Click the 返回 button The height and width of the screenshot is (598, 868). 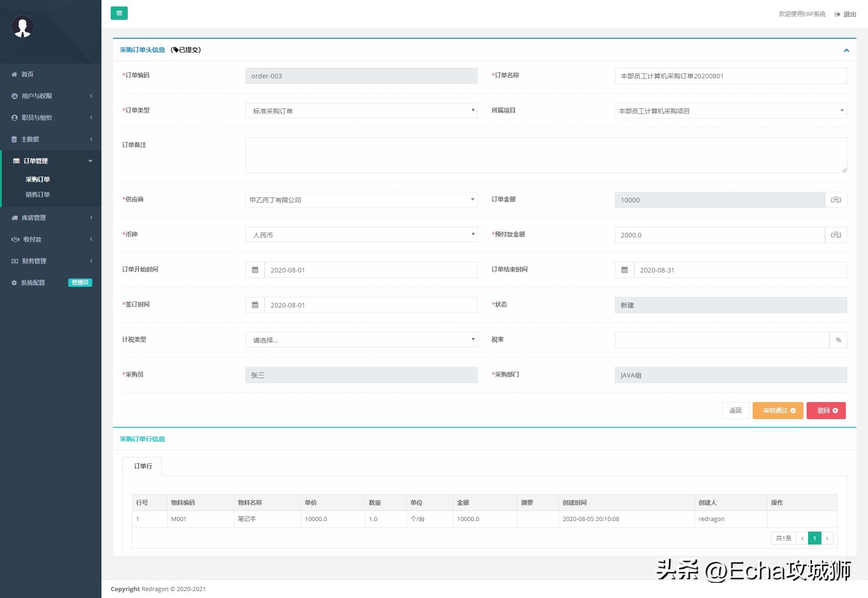pyautogui.click(x=736, y=410)
